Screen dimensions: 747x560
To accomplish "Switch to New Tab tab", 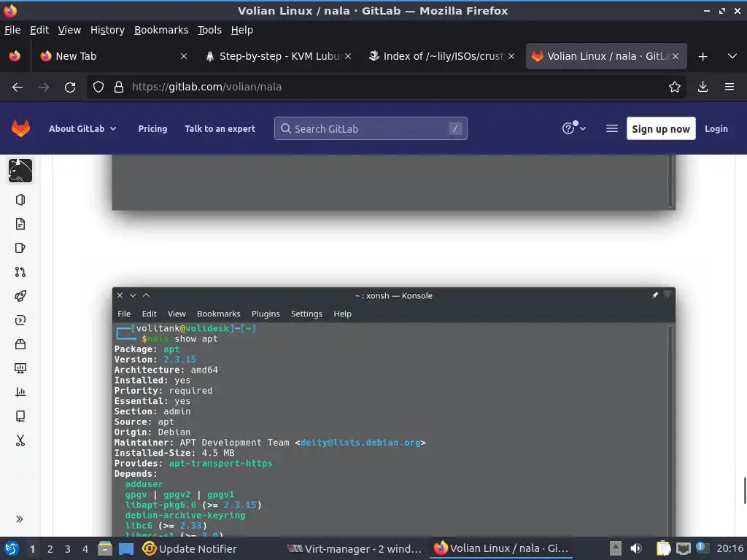I will [x=113, y=56].
